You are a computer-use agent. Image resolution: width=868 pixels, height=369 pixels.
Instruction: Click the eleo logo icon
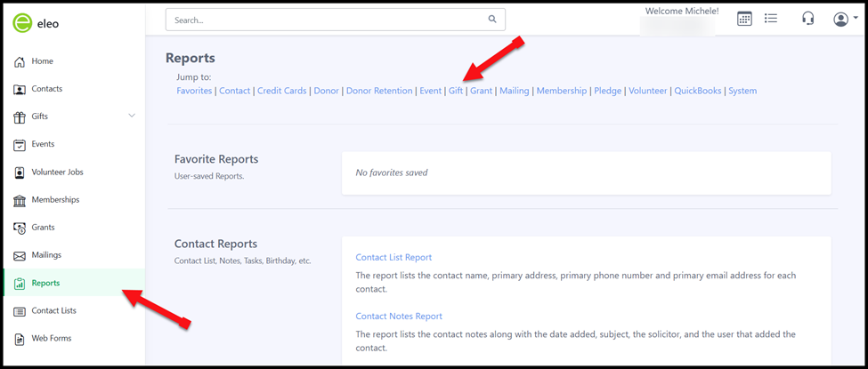click(23, 23)
